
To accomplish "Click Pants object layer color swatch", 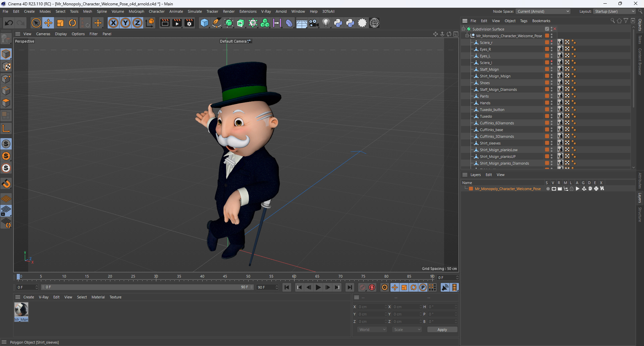I will click(x=547, y=96).
